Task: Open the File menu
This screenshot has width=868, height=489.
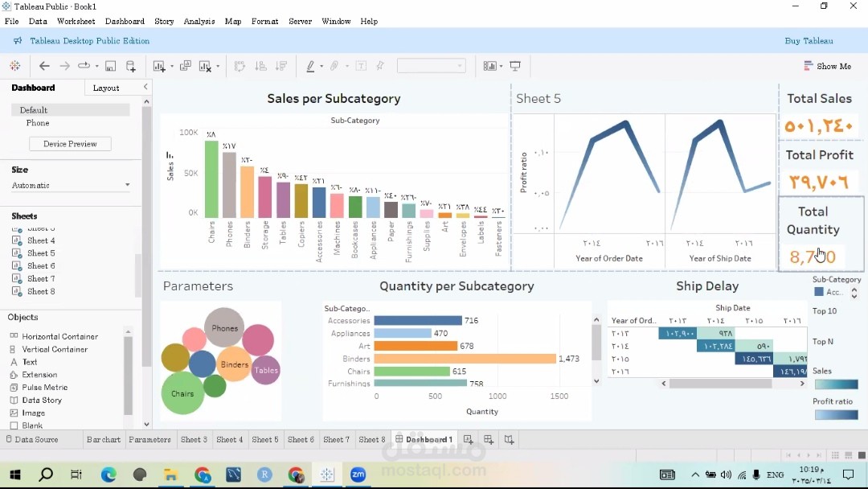Action: pyautogui.click(x=11, y=21)
